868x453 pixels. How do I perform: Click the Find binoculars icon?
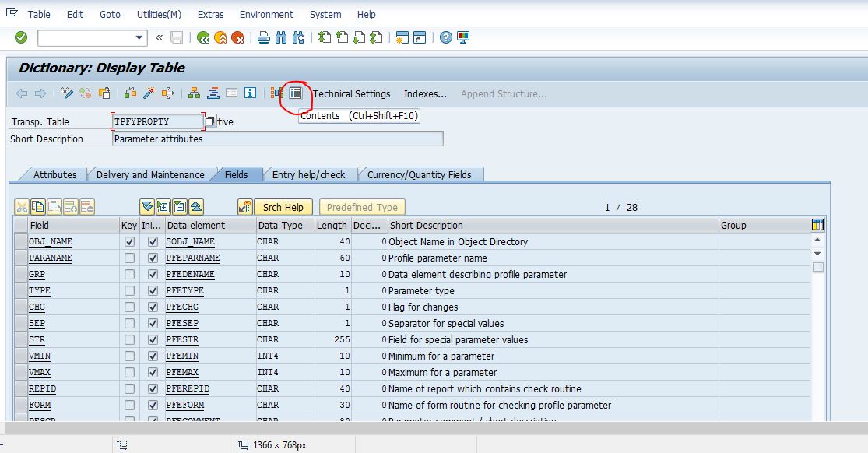coord(282,37)
